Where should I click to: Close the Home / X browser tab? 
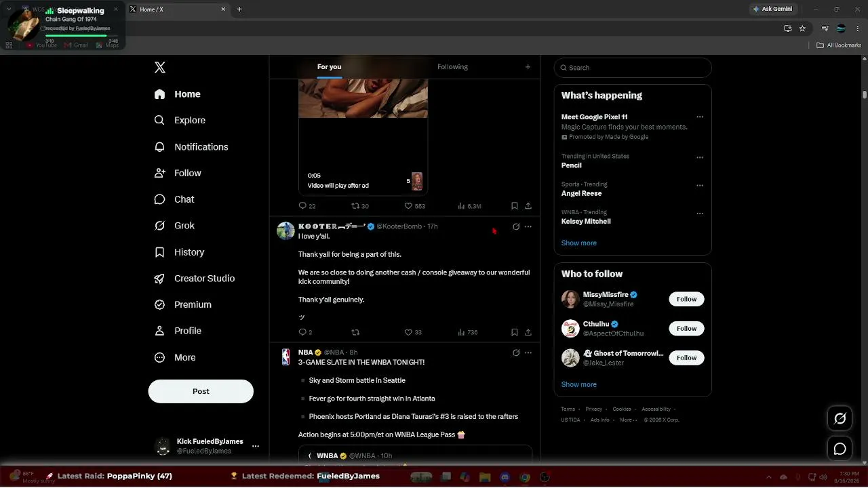pyautogui.click(x=223, y=9)
